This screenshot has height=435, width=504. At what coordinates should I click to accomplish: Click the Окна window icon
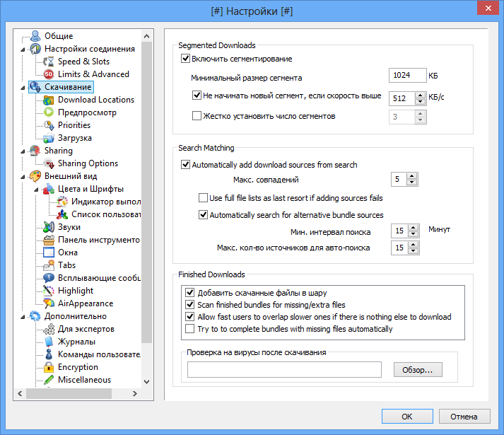pos(49,253)
